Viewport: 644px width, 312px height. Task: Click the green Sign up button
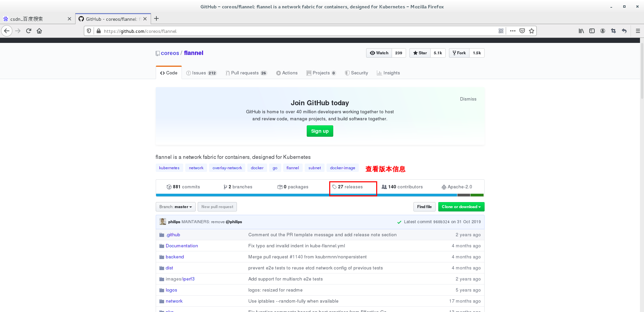(x=320, y=131)
